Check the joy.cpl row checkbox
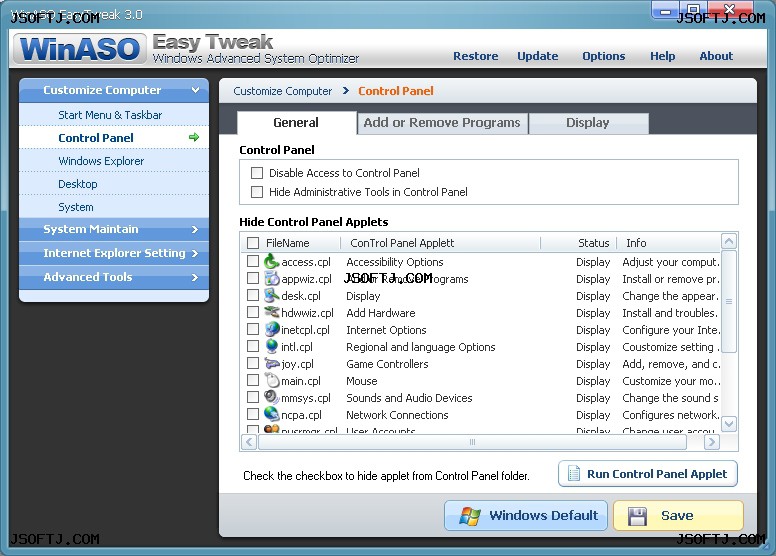Screen dimensions: 776x556 click(x=253, y=363)
